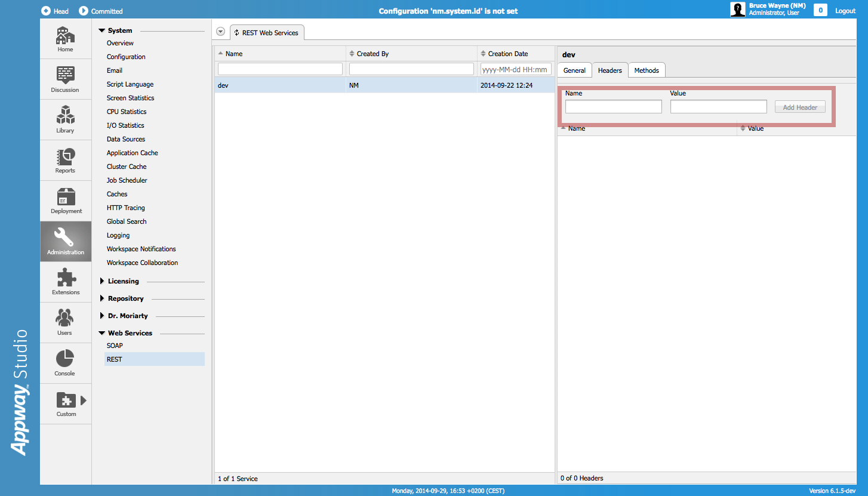Click the Name filter field in services table
Image resolution: width=868 pixels, height=496 pixels.
coord(280,69)
